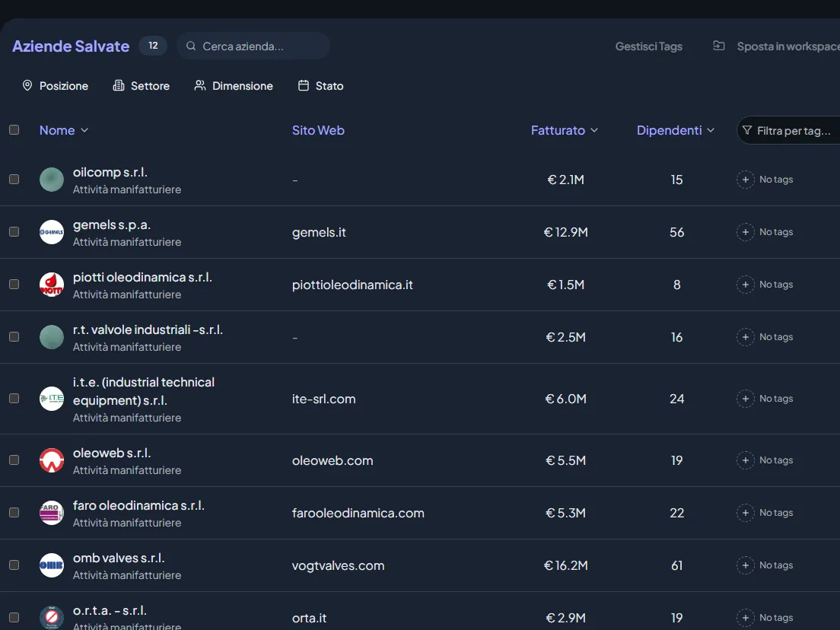Click faro oleodinamica s.r.l. company name
The width and height of the screenshot is (840, 630).
pyautogui.click(x=138, y=505)
